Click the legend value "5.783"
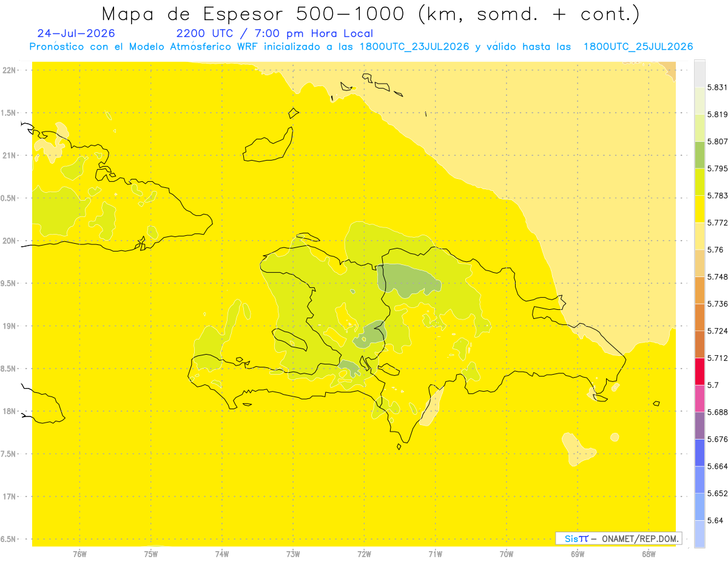This screenshot has height=562, width=728. coord(718,195)
